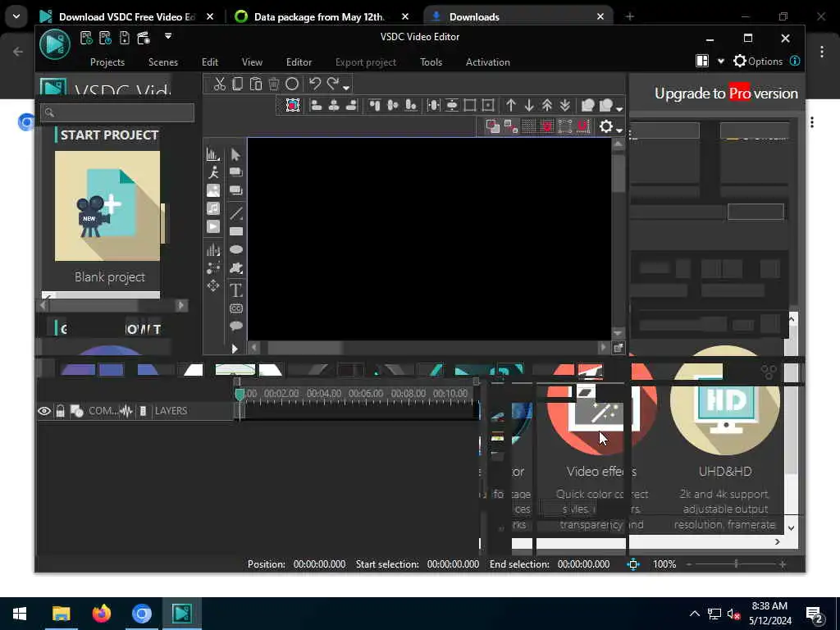The image size is (840, 630).
Task: Click the Add chart object icon
Action: coord(213,154)
